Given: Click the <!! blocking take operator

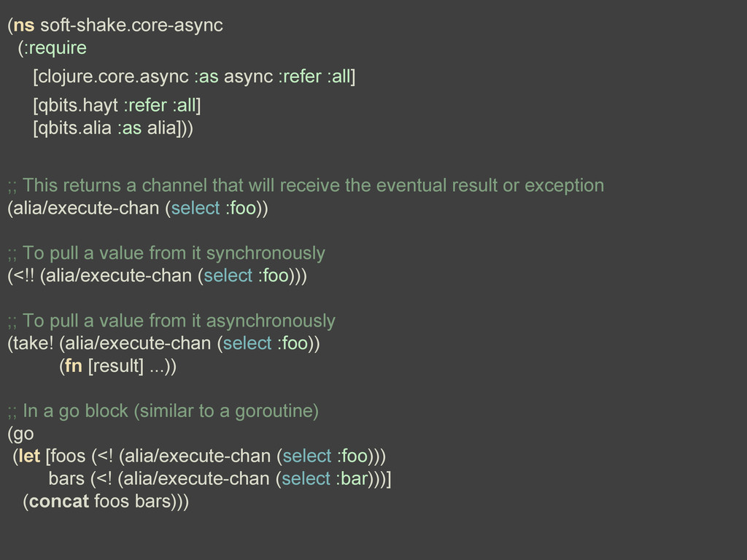Looking at the screenshot, I should [24, 276].
